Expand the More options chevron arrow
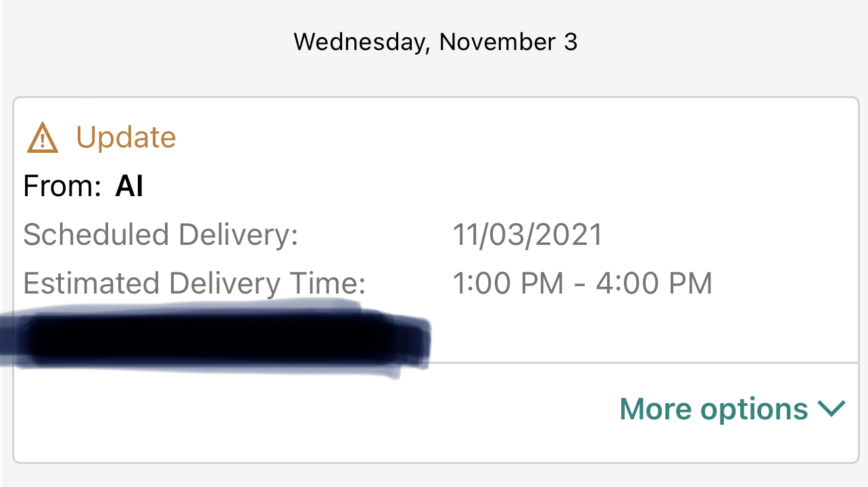The width and height of the screenshot is (868, 487). pyautogui.click(x=831, y=409)
